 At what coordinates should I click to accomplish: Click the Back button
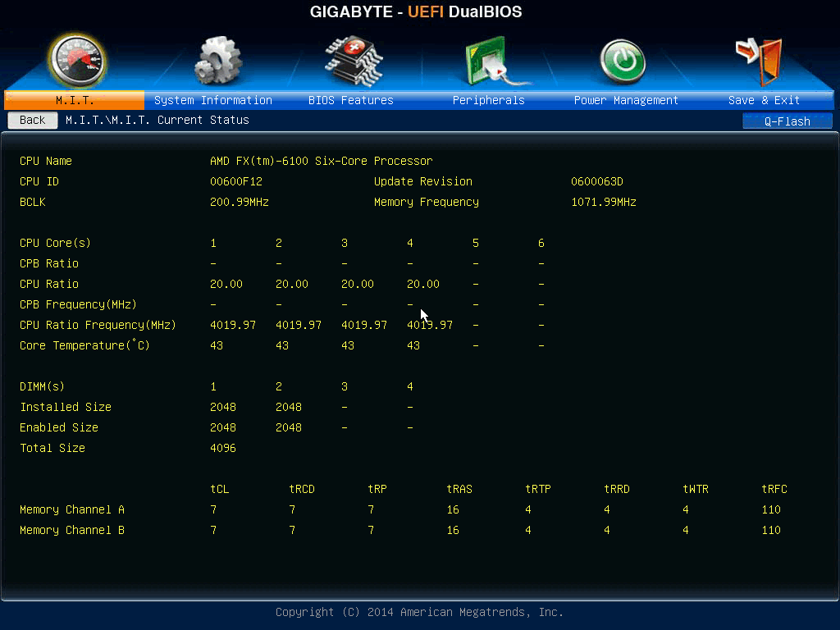33,120
